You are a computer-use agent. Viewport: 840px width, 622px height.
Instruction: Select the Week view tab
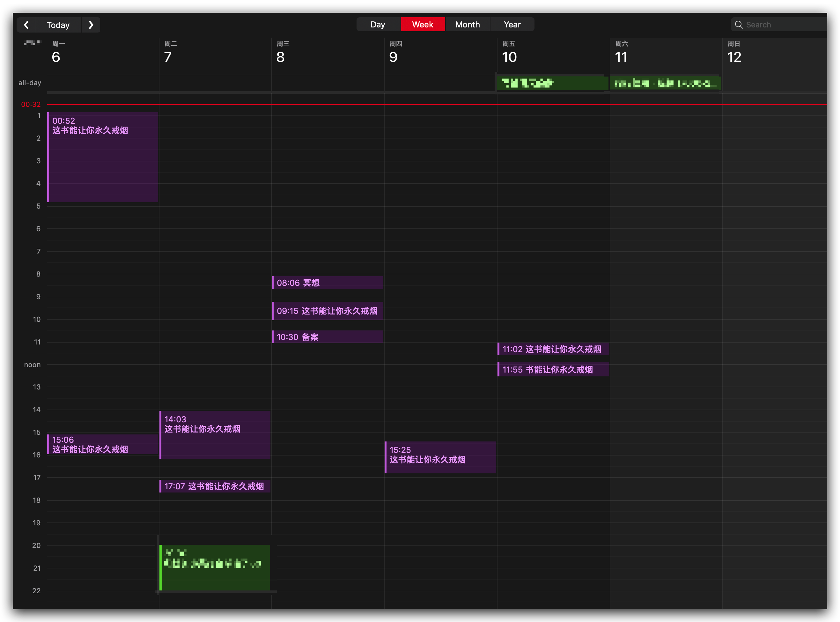tap(422, 25)
